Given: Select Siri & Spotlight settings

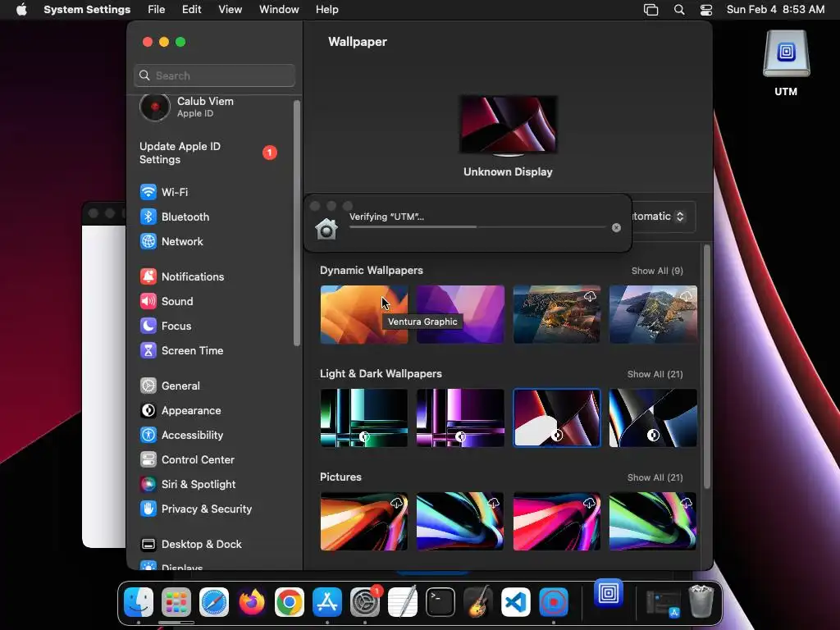Looking at the screenshot, I should point(188,484).
